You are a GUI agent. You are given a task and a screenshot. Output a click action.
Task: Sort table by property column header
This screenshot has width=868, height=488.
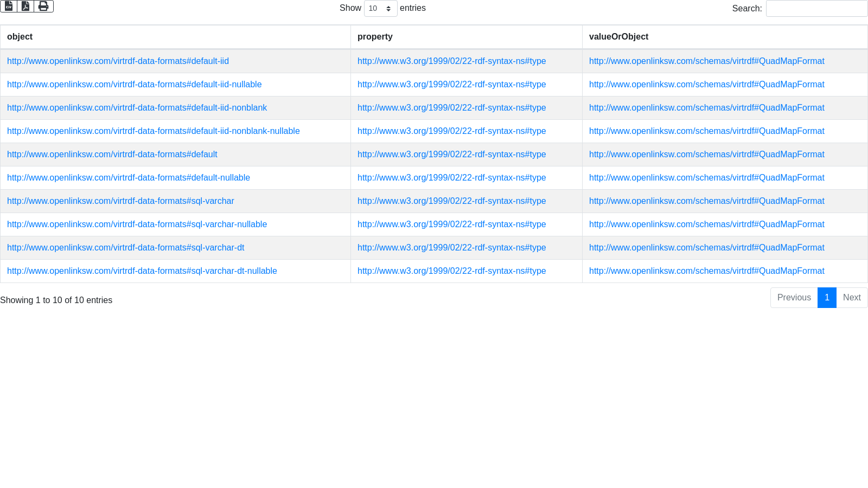(x=375, y=37)
